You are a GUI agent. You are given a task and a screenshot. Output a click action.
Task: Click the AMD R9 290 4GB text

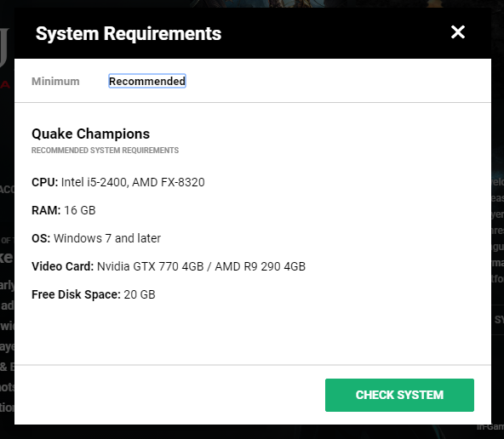coord(260,266)
